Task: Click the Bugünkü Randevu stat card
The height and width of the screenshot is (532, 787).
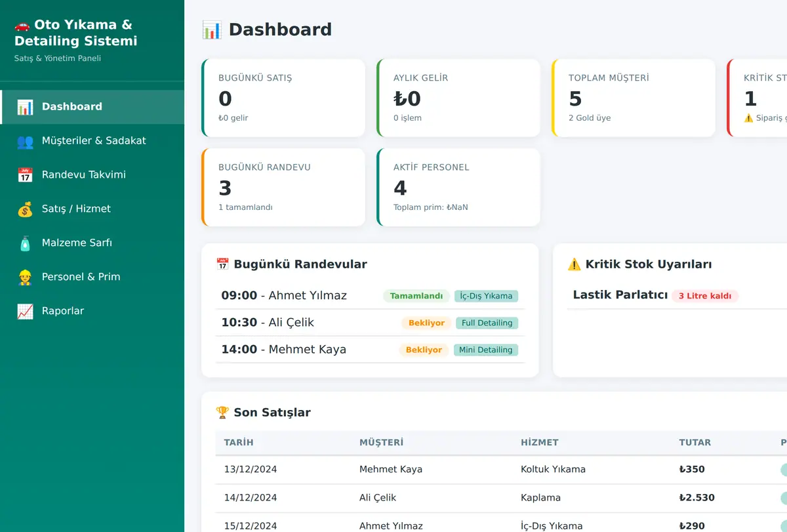Action: [283, 187]
